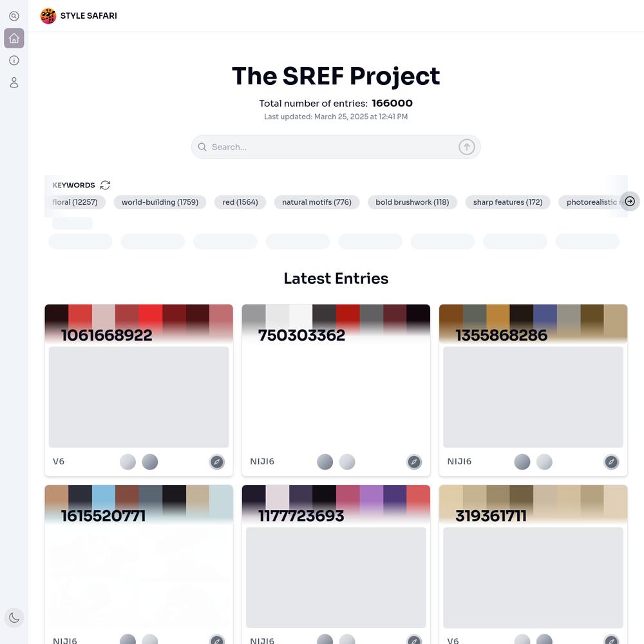Click the info icon in sidebar
The width and height of the screenshot is (644, 644).
point(14,61)
